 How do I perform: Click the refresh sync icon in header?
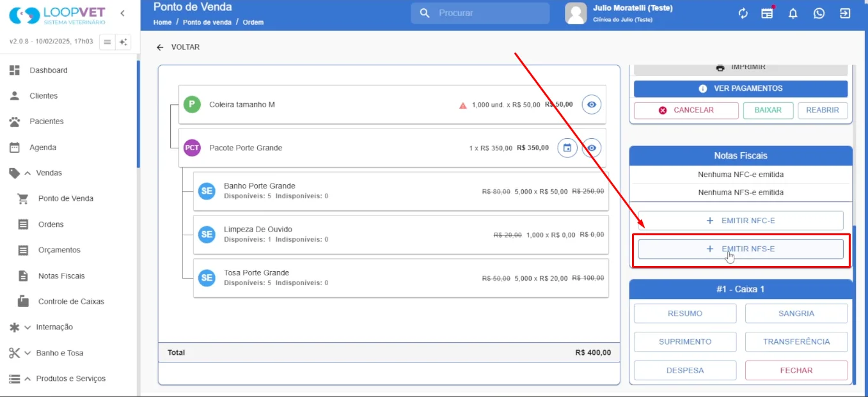tap(743, 13)
